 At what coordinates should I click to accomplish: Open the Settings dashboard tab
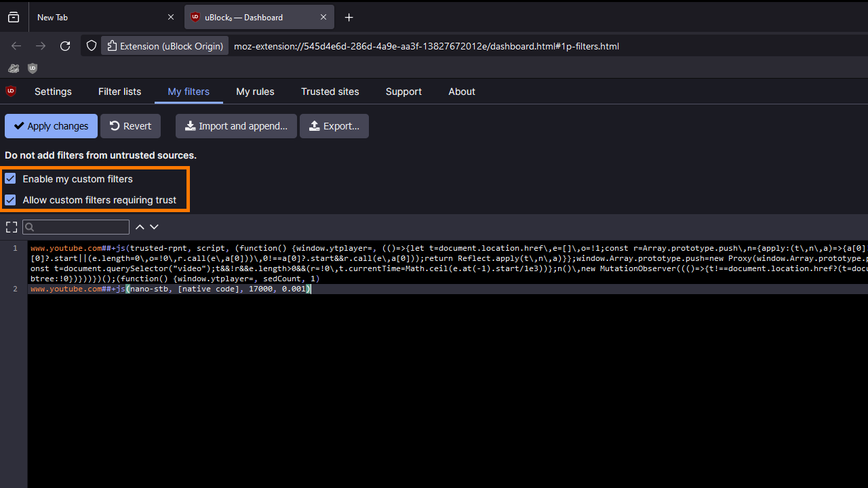53,91
